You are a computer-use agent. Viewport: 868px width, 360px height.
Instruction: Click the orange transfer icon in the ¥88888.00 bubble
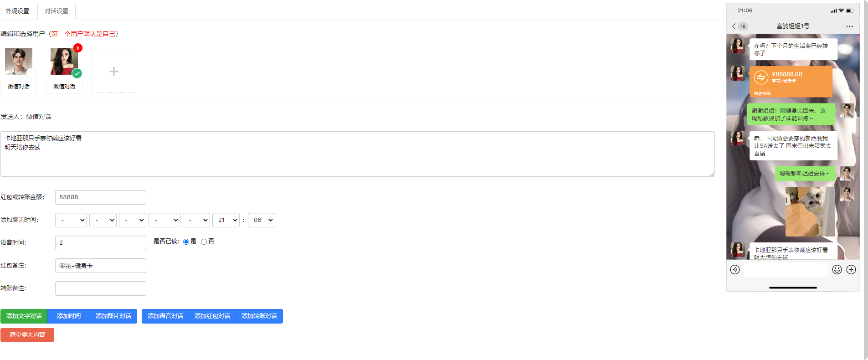coord(761,77)
